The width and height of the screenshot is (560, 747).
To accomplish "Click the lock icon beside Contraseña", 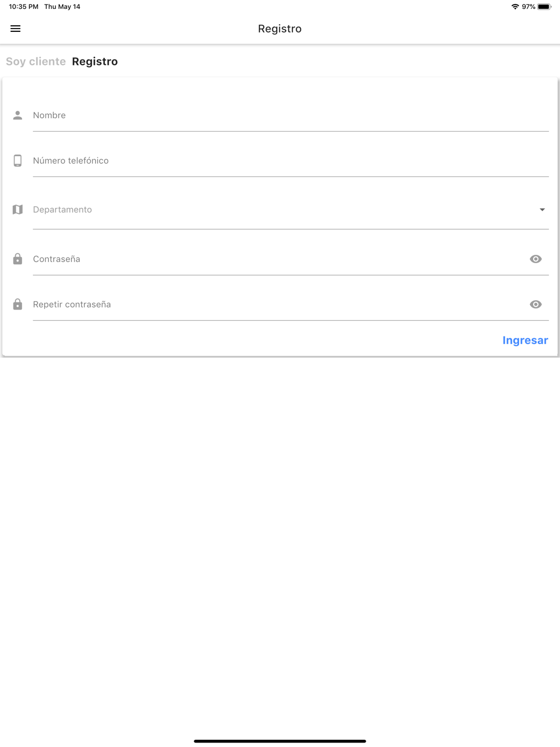I will 18,259.
